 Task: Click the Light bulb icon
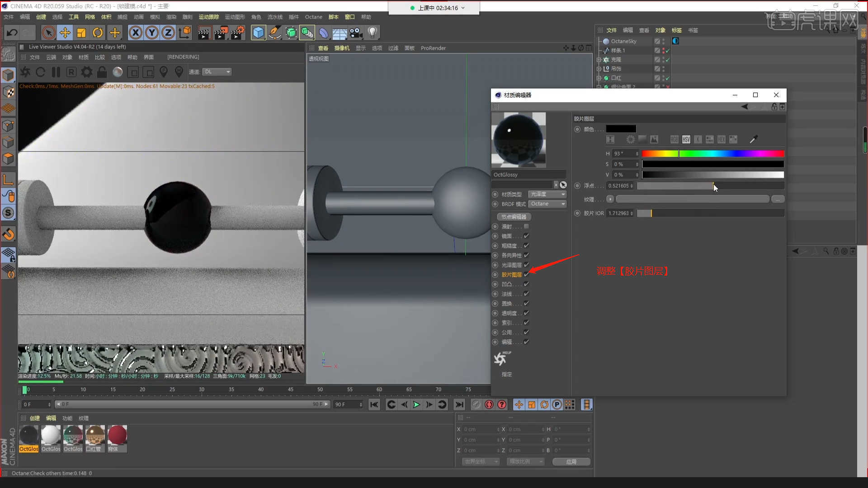coord(373,33)
